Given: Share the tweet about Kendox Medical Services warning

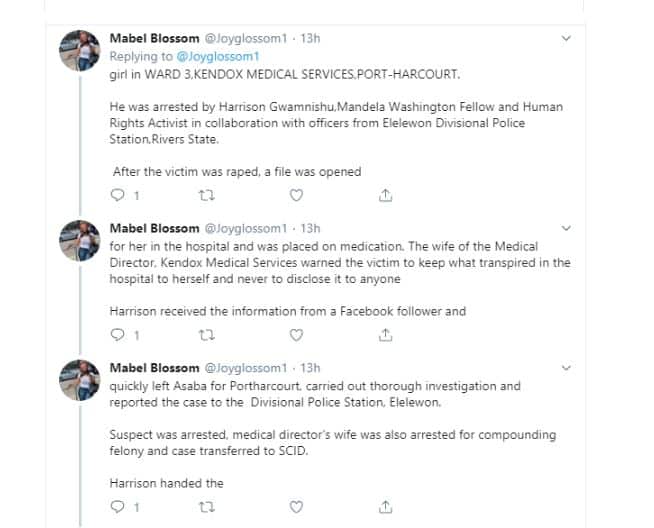Looking at the screenshot, I should 386,335.
